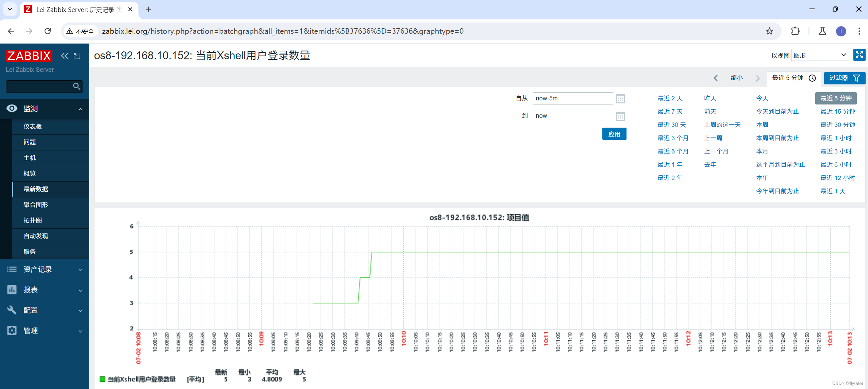Collapse the 监测 menu section
Image resolution: width=868 pixels, height=389 pixels.
point(80,109)
